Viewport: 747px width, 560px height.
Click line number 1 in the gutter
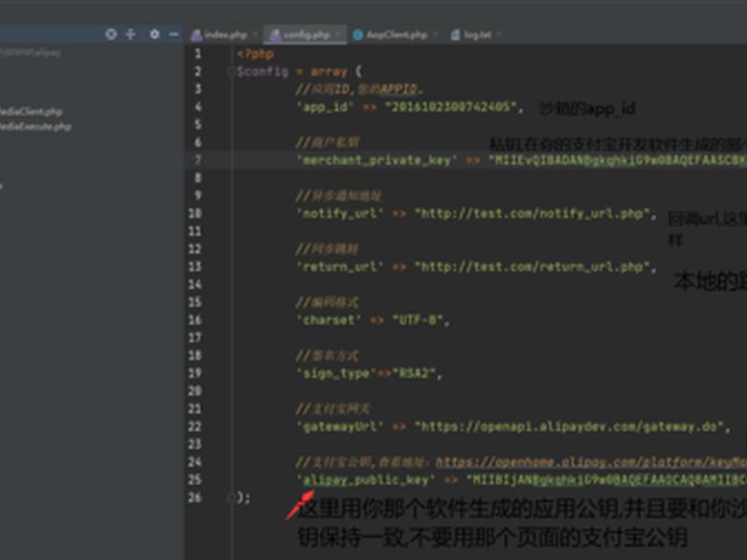pos(198,54)
